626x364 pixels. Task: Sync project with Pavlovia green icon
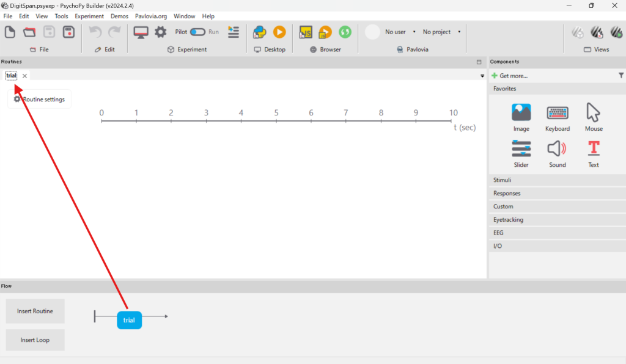pyautogui.click(x=345, y=32)
